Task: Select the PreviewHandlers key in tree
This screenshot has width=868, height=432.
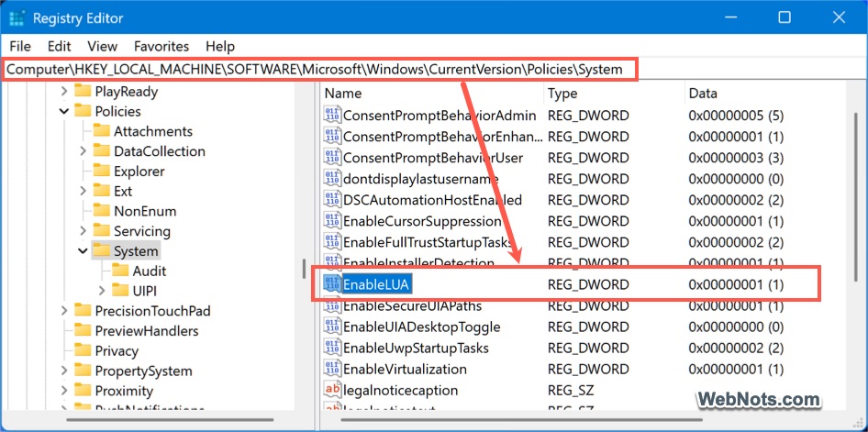Action: [x=147, y=331]
